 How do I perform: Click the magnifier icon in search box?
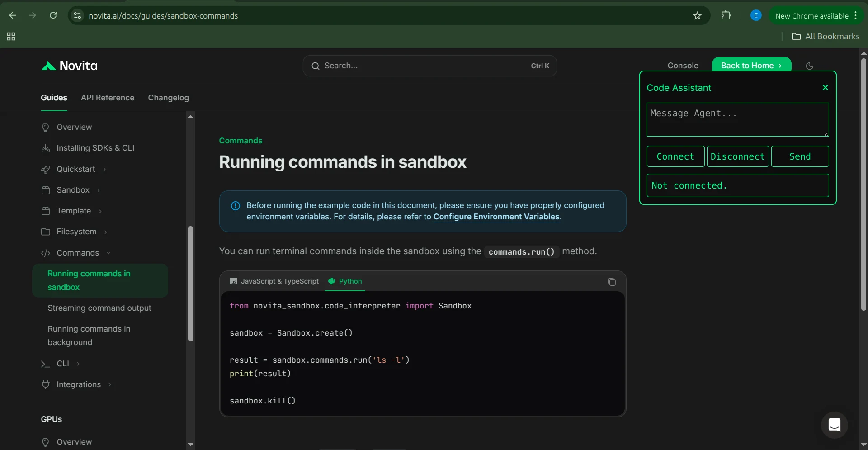315,66
